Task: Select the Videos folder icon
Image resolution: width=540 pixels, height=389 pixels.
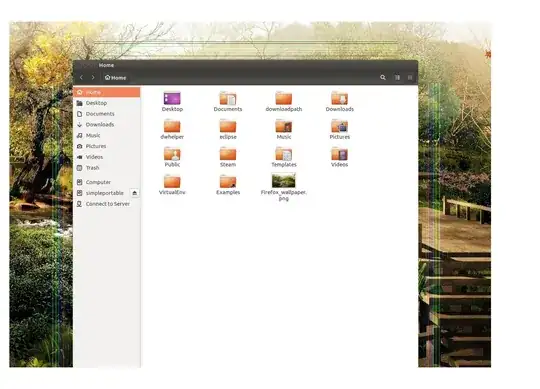Action: [339, 154]
